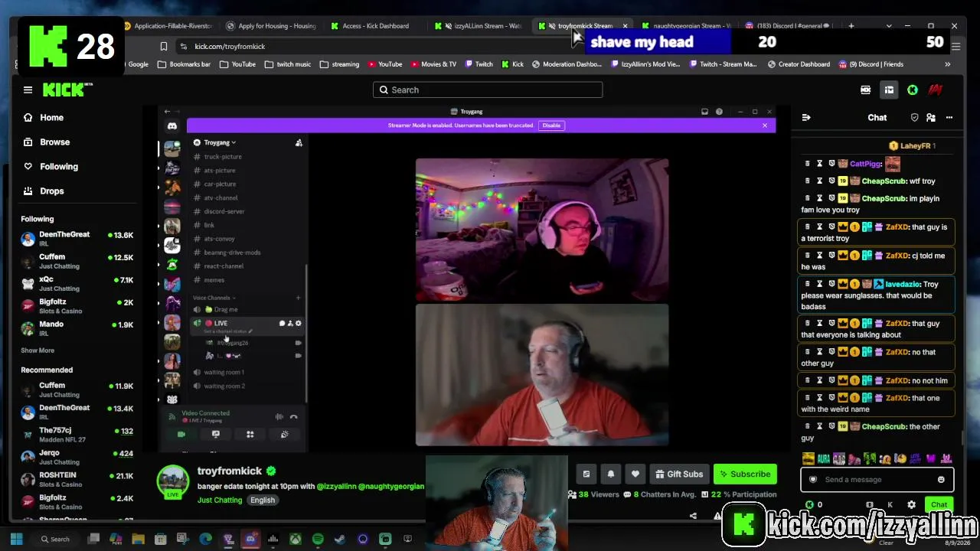Add a voice channel plus icon

(x=298, y=298)
